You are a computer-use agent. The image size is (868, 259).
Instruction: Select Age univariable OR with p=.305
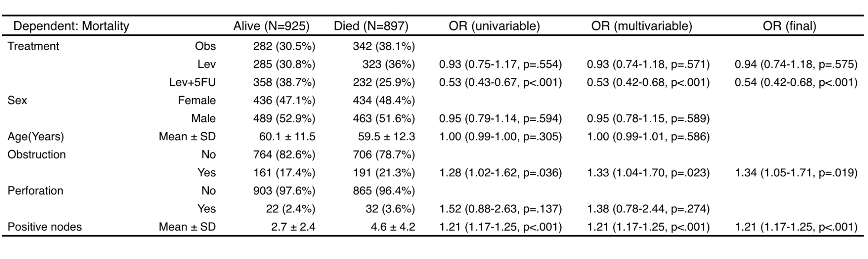point(500,136)
